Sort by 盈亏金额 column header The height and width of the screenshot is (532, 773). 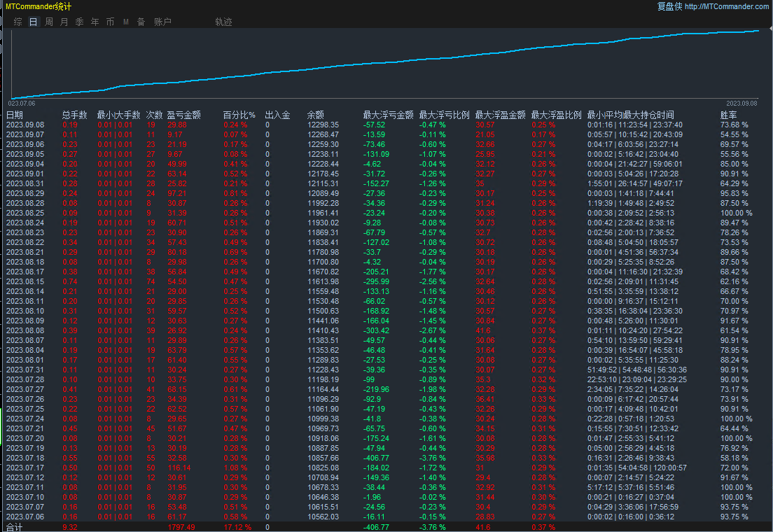coord(184,115)
